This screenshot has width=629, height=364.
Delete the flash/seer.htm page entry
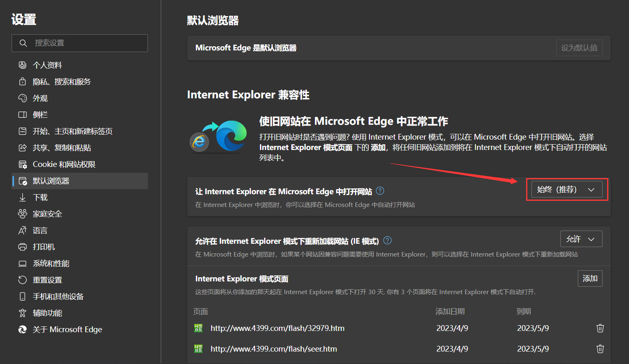[x=600, y=349]
